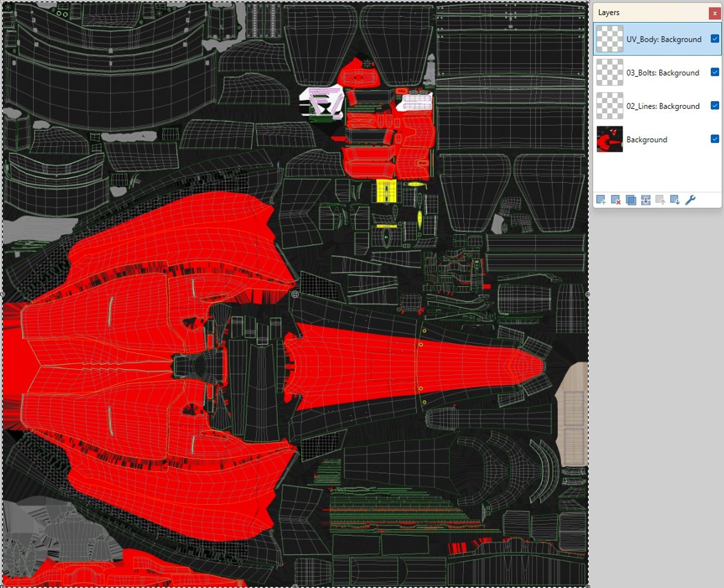Hide the UV_Body: Background layer
This screenshot has height=588, width=724.
tap(715, 39)
